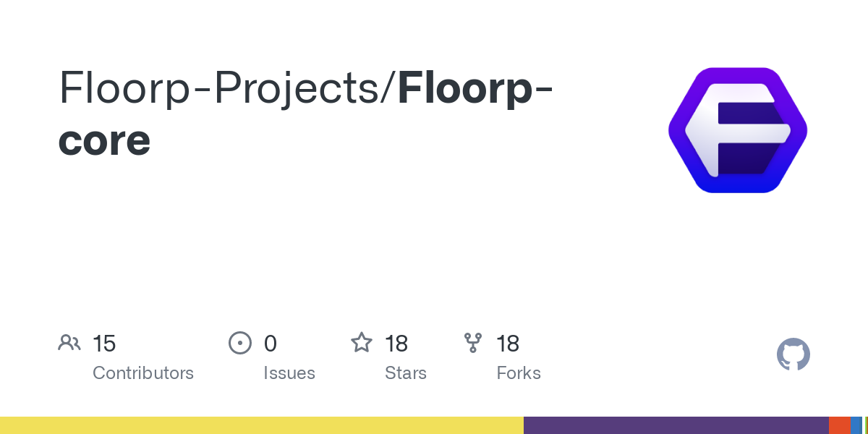The image size is (868, 434).
Task: Click the Contributors people icon
Action: 69,343
